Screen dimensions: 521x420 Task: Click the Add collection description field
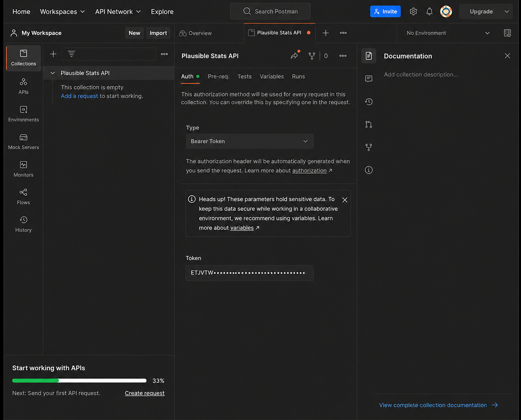[421, 75]
